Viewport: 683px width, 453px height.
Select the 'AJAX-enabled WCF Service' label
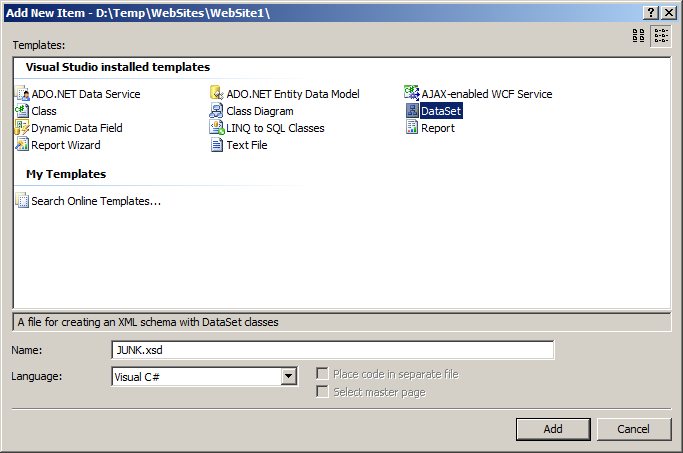tap(487, 94)
